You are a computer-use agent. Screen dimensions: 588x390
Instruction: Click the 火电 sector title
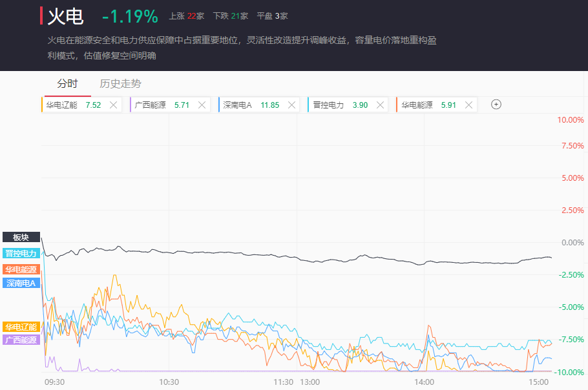click(x=65, y=16)
